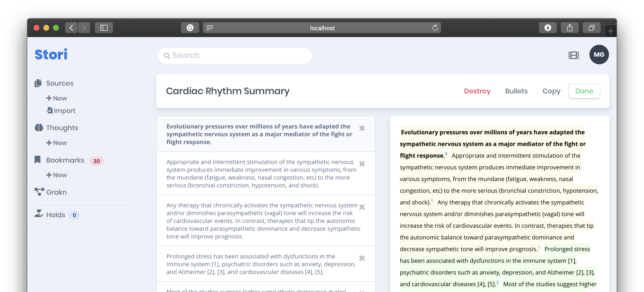Open Reader view in address bar

210,28
